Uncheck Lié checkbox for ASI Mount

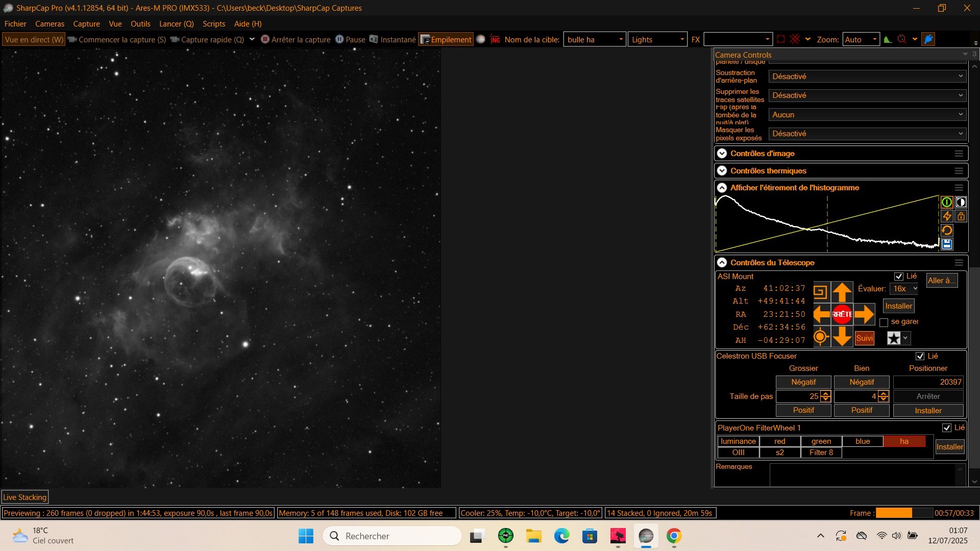(x=899, y=277)
